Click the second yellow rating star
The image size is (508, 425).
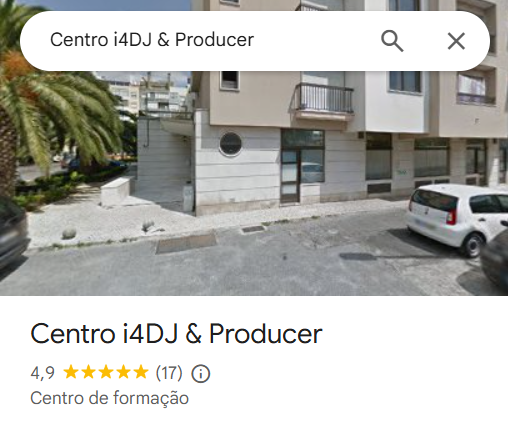pyautogui.click(x=88, y=372)
